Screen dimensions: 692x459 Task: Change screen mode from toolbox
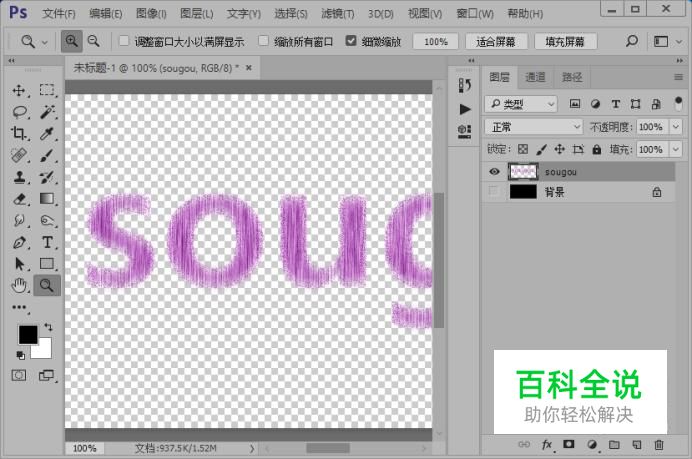tap(46, 376)
